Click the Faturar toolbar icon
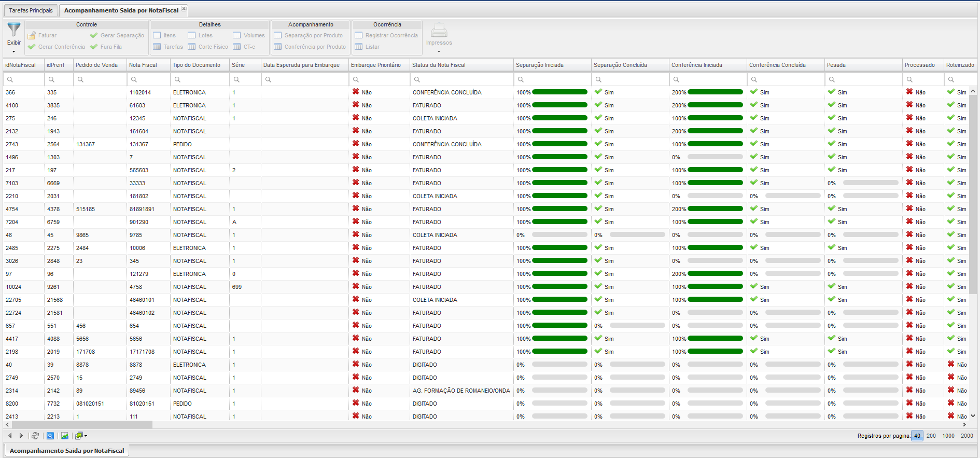Screen dimensions: 980x458 point(32,35)
